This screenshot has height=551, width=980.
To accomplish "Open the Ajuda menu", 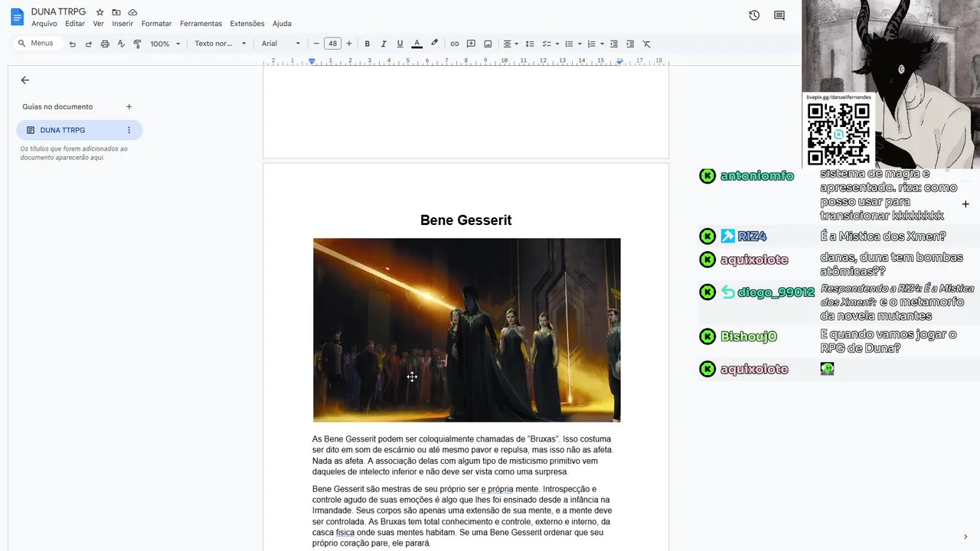I will pos(282,24).
